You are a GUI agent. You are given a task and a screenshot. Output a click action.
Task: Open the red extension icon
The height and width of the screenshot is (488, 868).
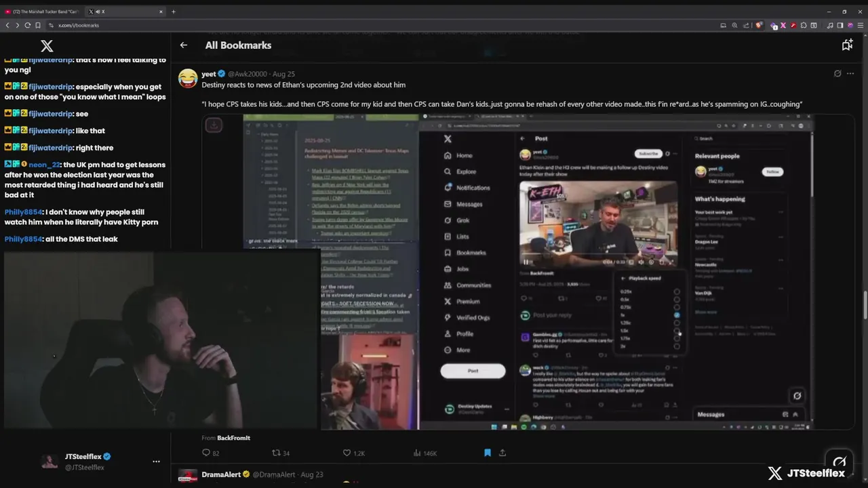tap(793, 25)
